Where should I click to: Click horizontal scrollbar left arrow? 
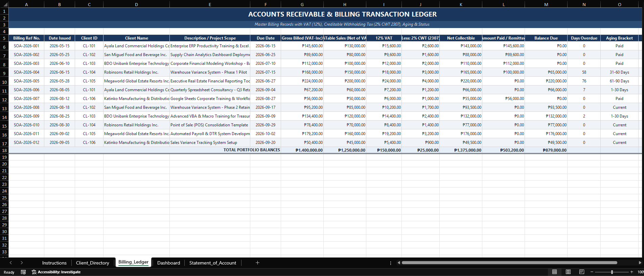[399, 263]
